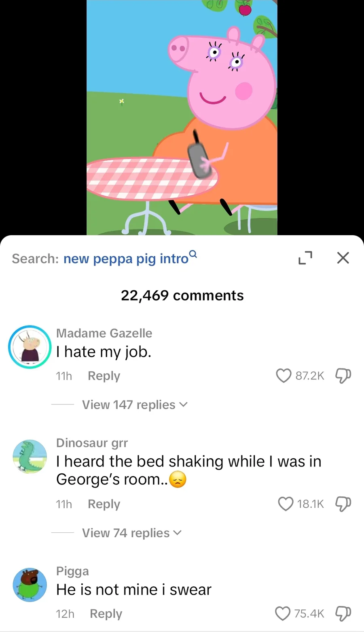
Task: Reply to Dinosaur grr's comment
Action: click(x=104, y=504)
